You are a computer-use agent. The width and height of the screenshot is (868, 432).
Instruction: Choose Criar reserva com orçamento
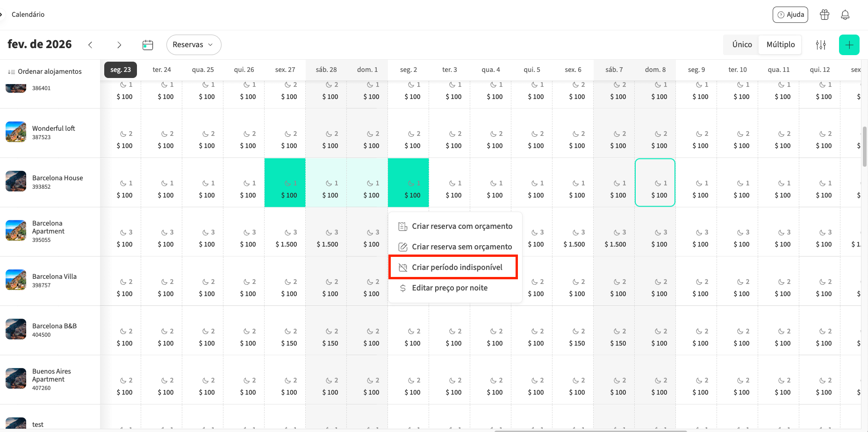pos(461,226)
